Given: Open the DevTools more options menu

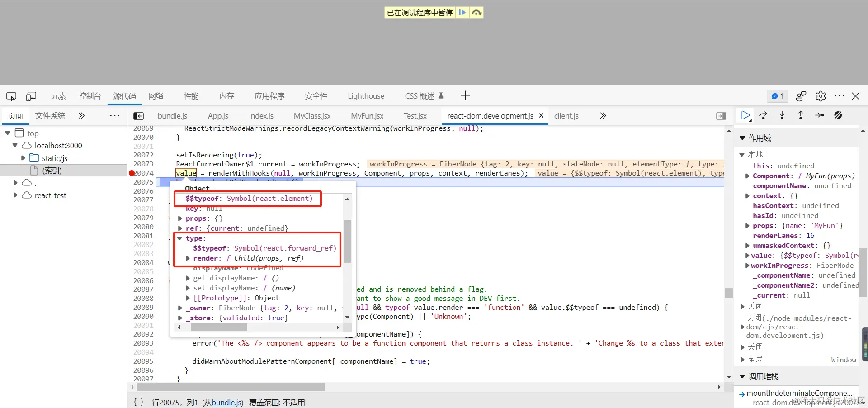Looking at the screenshot, I should pyautogui.click(x=840, y=96).
